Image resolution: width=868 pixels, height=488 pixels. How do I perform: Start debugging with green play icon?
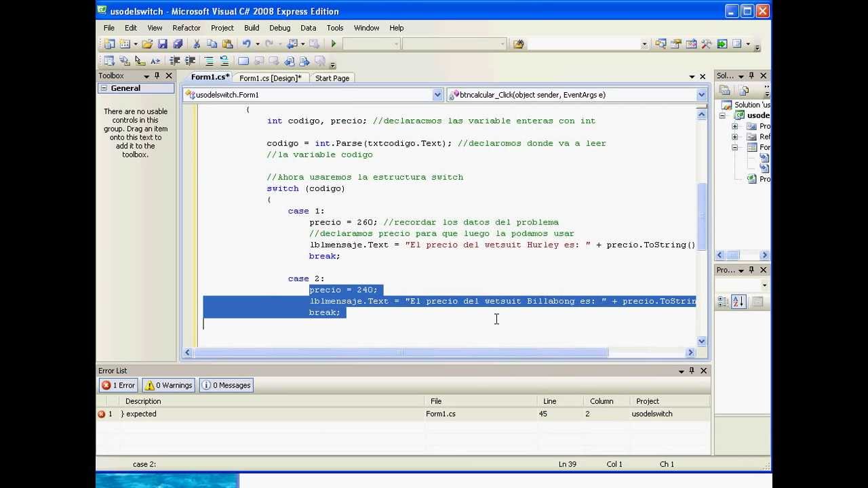[333, 43]
